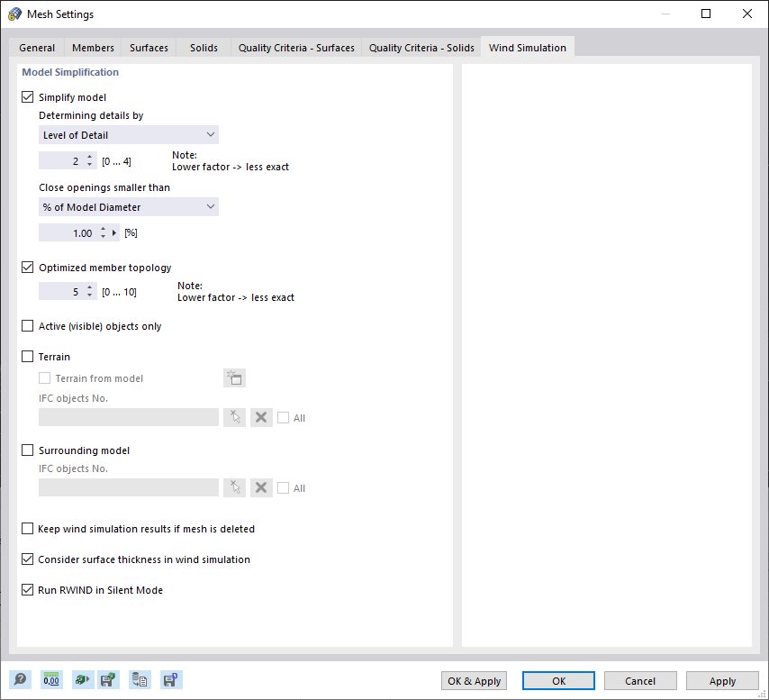Viewport: 769px width, 700px height.
Task: Click the Model Simplification heading
Action: 70,72
